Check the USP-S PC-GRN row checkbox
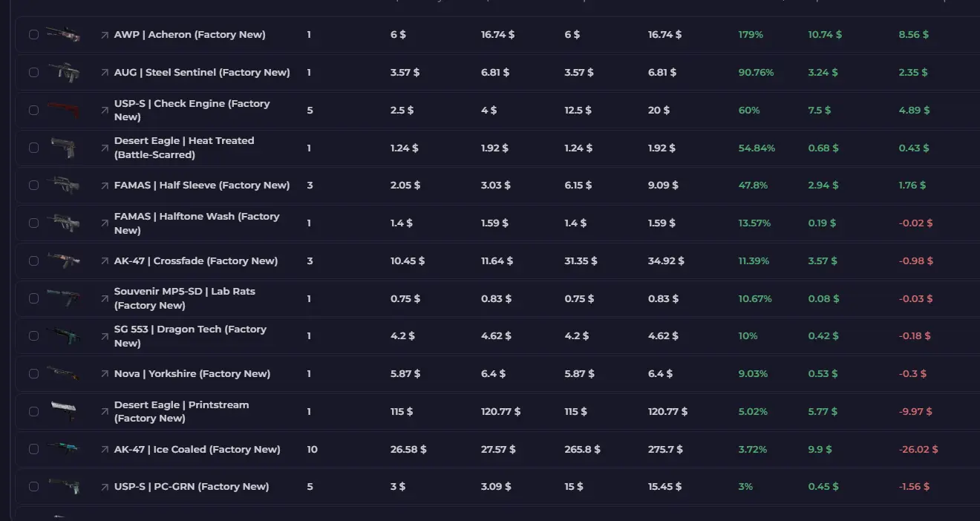 33,487
